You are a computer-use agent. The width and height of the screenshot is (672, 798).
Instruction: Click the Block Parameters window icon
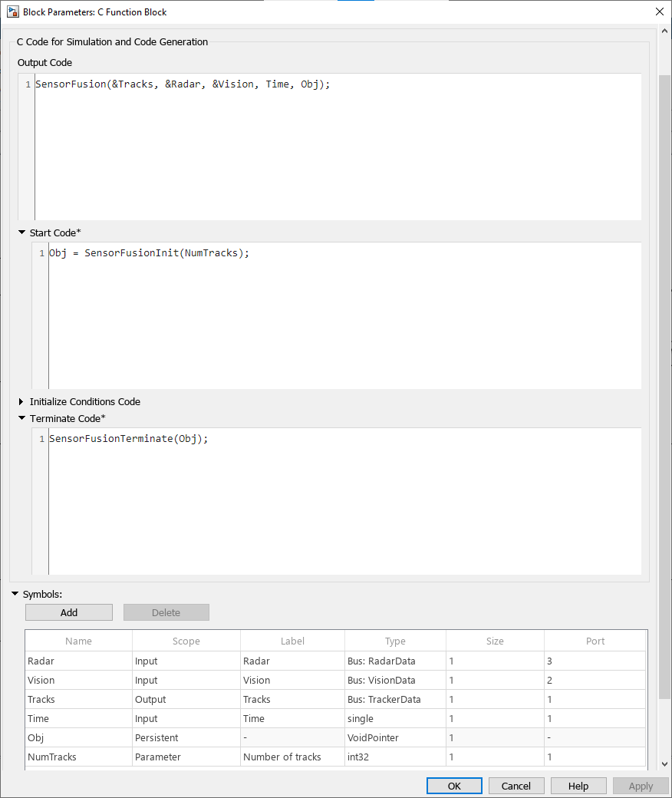[12, 12]
